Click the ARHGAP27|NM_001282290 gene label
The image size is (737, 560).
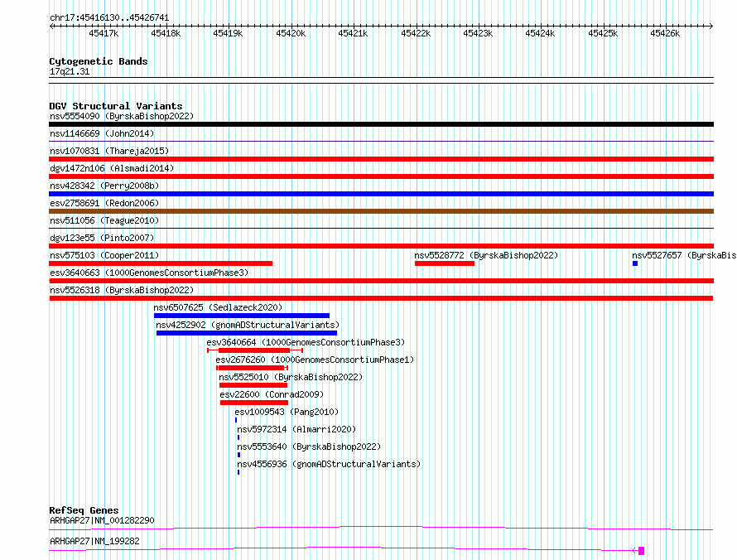pyautogui.click(x=102, y=520)
